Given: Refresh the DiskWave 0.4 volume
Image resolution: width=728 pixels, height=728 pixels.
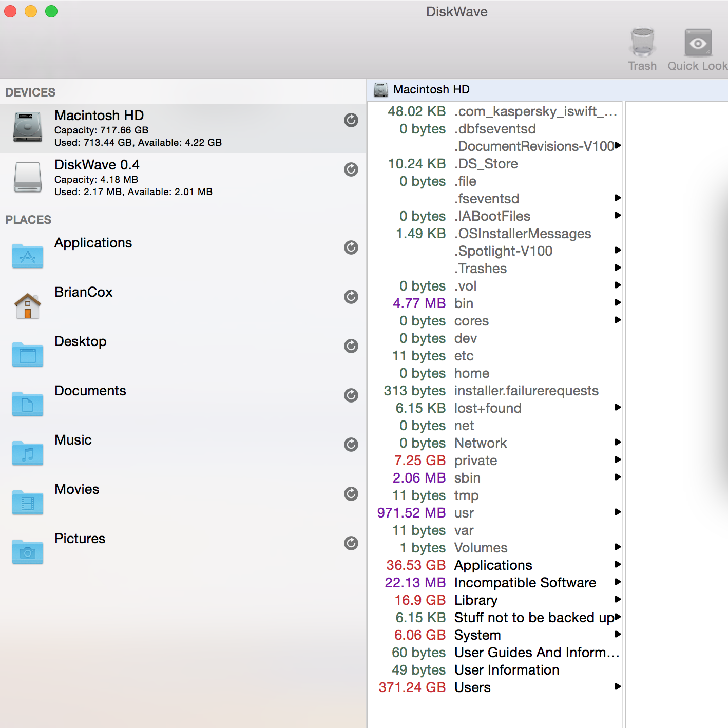Looking at the screenshot, I should (351, 169).
